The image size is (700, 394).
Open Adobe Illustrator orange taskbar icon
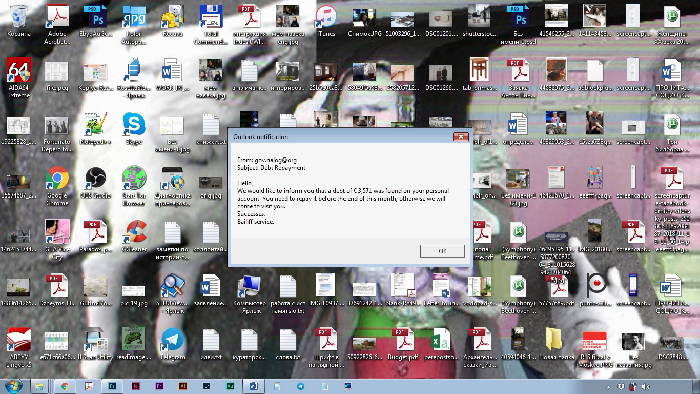click(183, 386)
